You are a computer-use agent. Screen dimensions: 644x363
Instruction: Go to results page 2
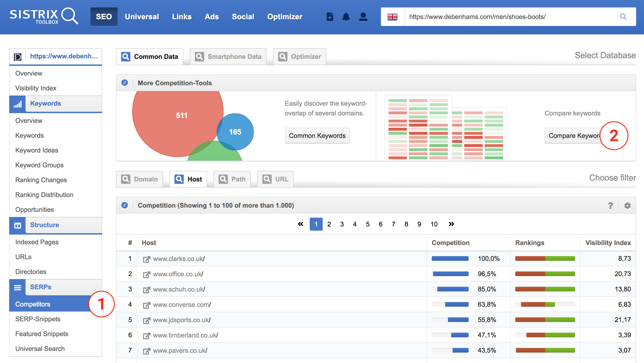pos(329,224)
